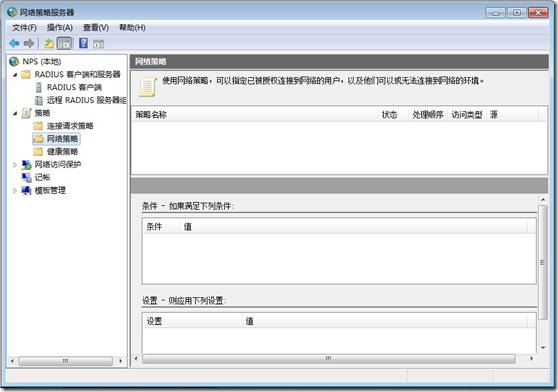
Task: Click right arrow of details horizontal scrollbar
Action: point(532,358)
